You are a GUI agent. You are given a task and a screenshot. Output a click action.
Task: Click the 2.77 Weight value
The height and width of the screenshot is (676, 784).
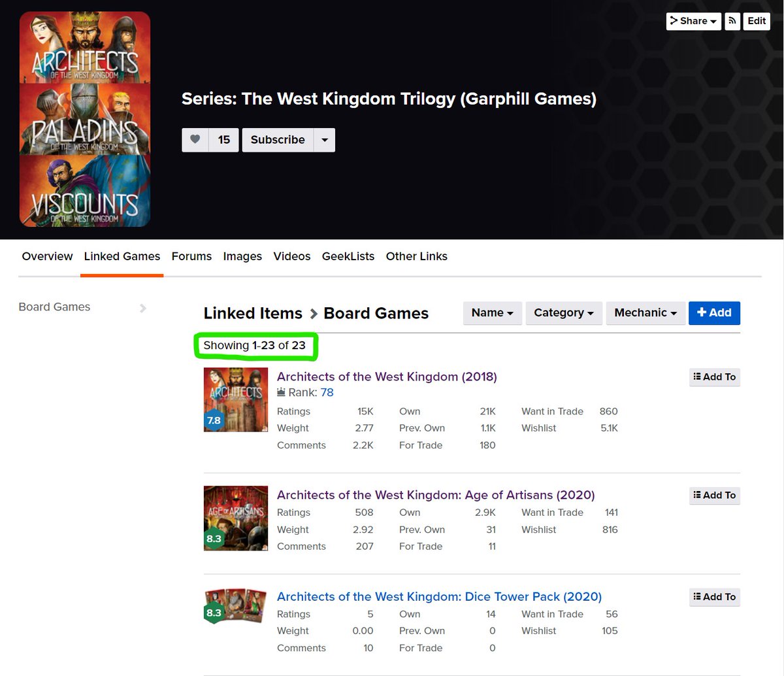pyautogui.click(x=364, y=428)
